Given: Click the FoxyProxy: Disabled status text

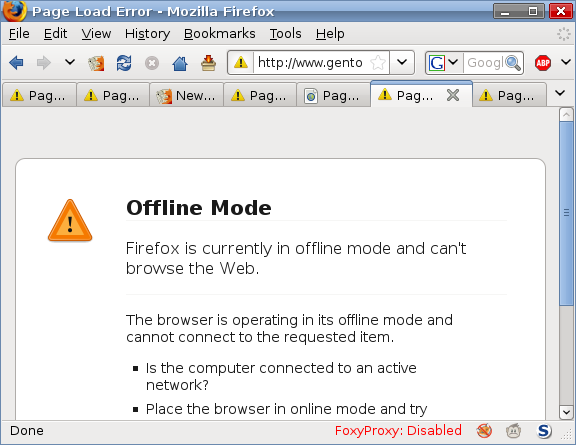Looking at the screenshot, I should coord(398,431).
